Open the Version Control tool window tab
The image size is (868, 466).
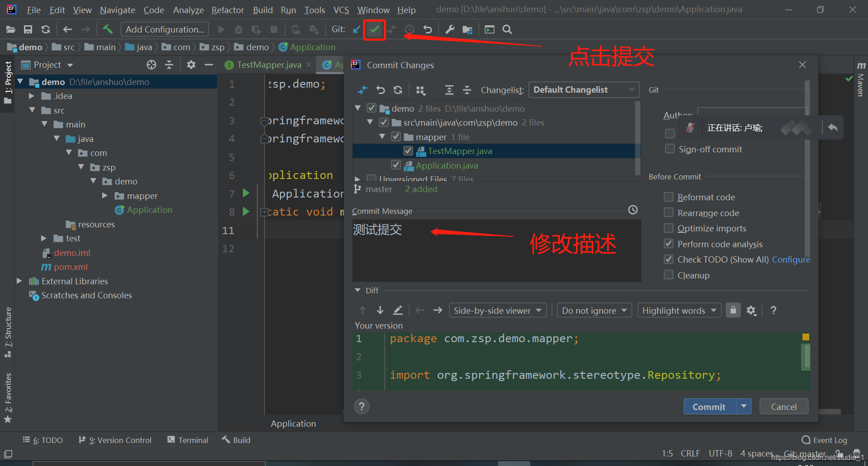pos(115,440)
